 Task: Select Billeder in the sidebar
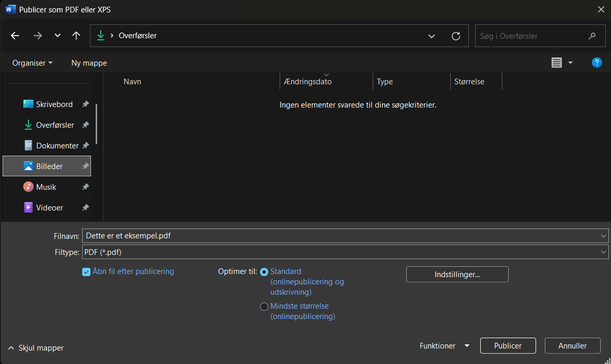tap(47, 166)
